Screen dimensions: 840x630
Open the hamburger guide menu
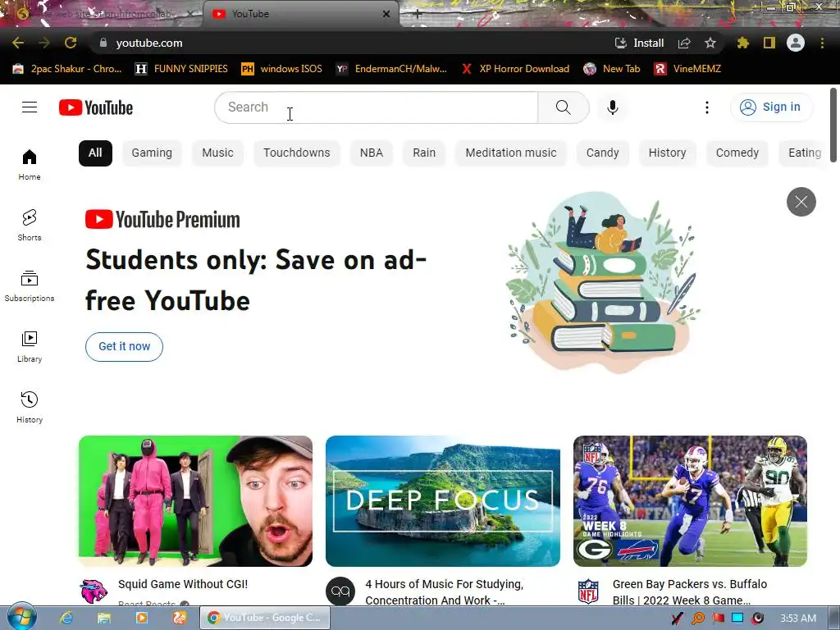(30, 107)
